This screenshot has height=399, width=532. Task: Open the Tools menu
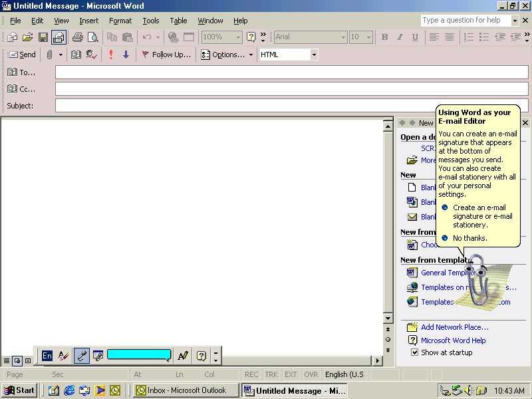point(151,21)
